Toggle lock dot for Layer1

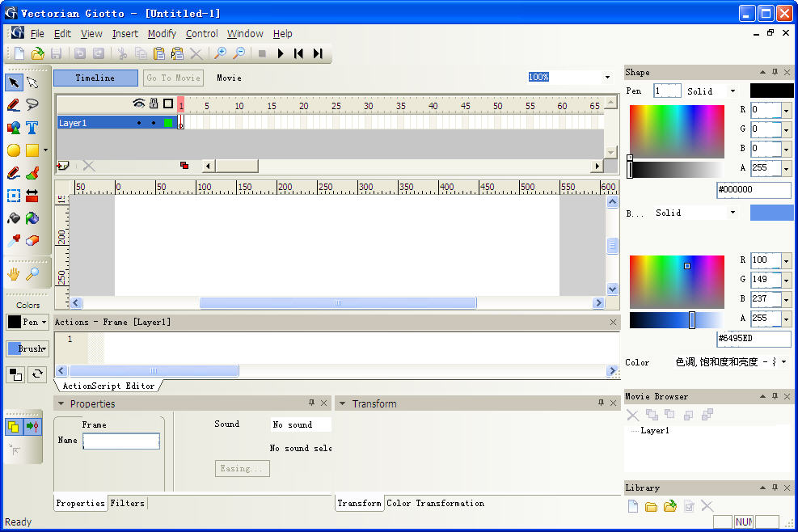(153, 123)
